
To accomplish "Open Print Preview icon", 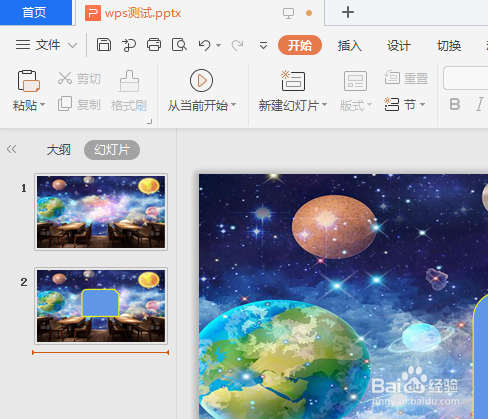I will (x=179, y=45).
